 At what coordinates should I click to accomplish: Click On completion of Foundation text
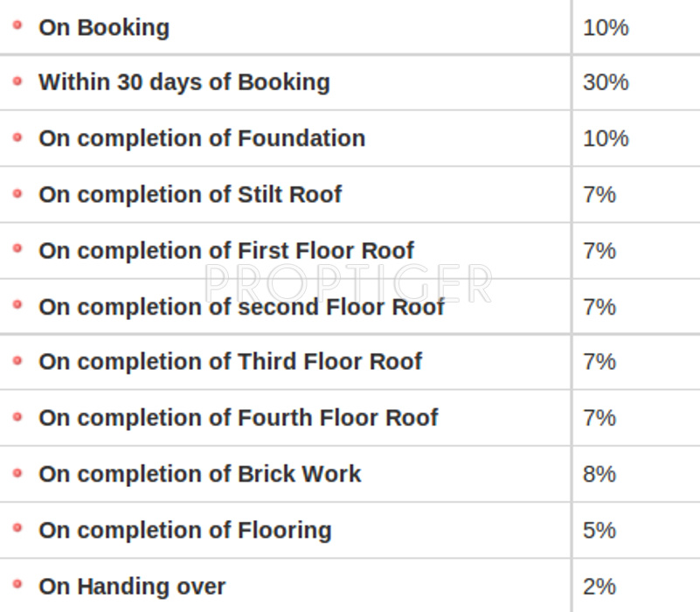pyautogui.click(x=202, y=138)
